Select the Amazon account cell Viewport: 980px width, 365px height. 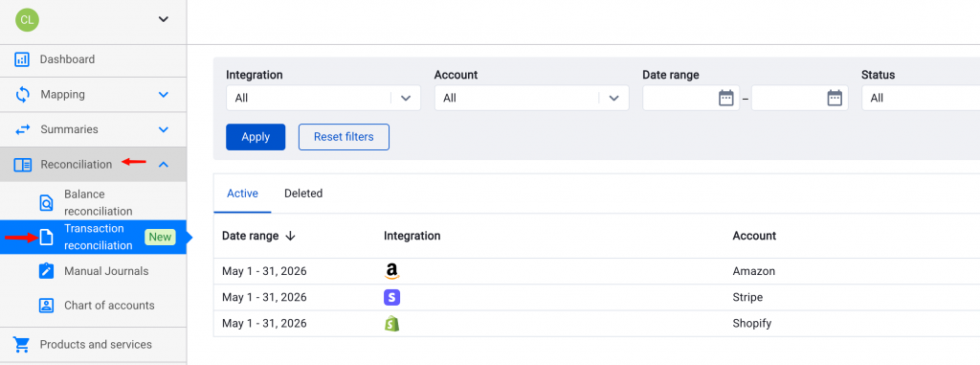click(x=754, y=272)
